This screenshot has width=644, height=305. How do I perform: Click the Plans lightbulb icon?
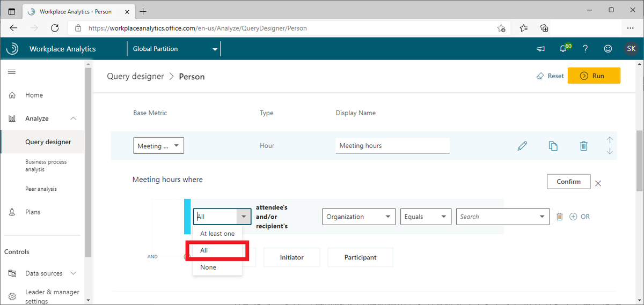point(12,212)
